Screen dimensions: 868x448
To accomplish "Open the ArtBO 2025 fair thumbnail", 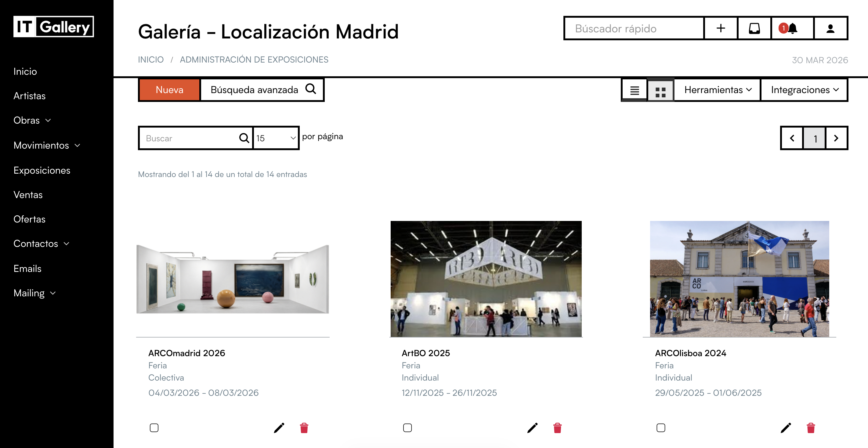I will (486, 279).
